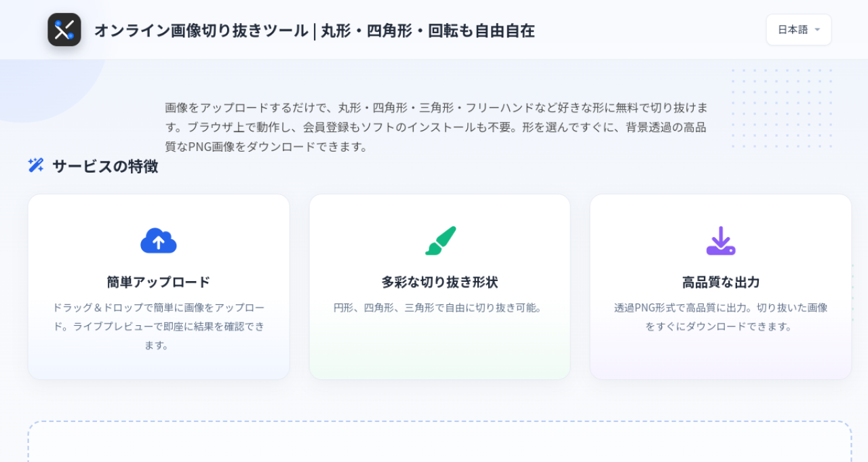Click the 多彩な切り抜き形状 feature card background

coord(440,287)
